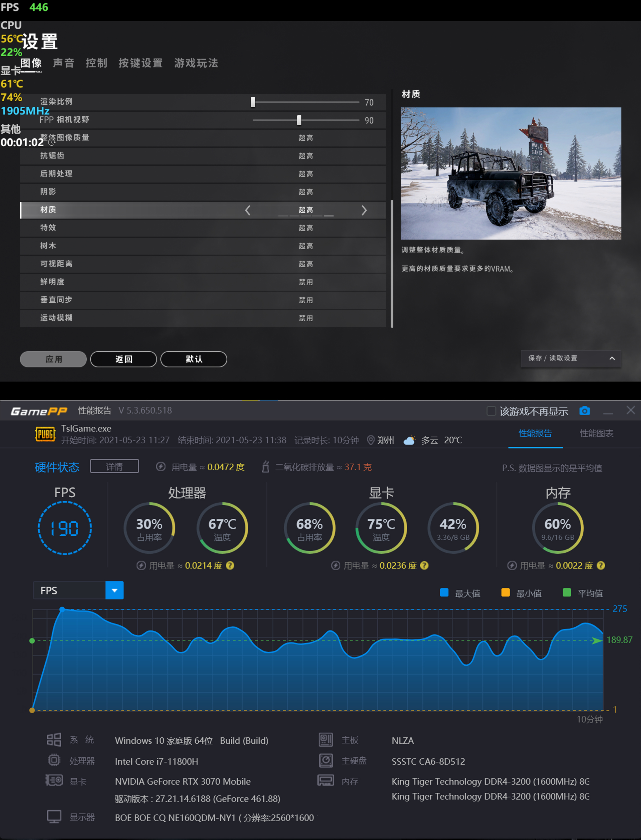641x840 pixels.
Task: Open the FPS chart metric dropdown
Action: pyautogui.click(x=114, y=590)
